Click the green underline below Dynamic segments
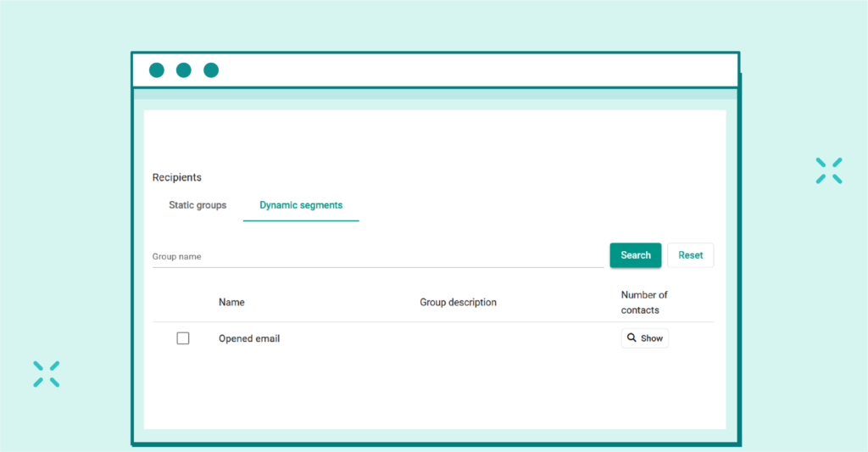The height and width of the screenshot is (452, 868). tap(301, 220)
